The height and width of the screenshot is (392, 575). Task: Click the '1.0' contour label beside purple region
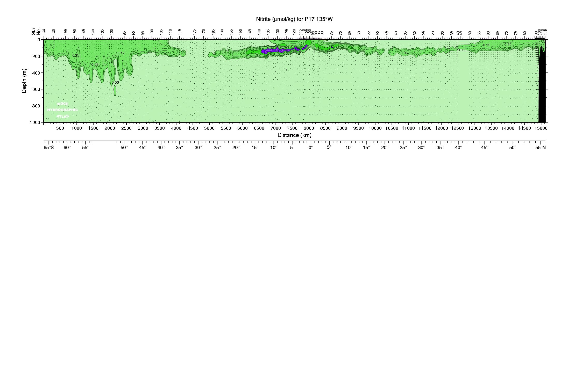pyautogui.click(x=304, y=50)
